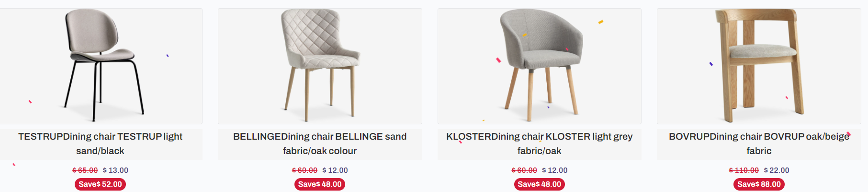This screenshot has width=868, height=192.
Task: Select the KLOSTER chair's Save $48.00 badge
Action: [539, 184]
